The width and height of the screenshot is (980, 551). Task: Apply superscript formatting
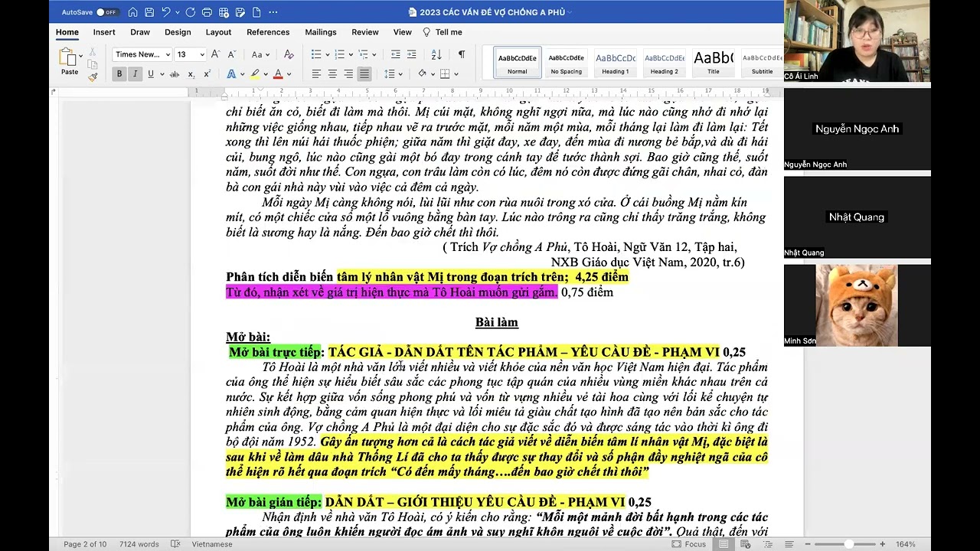click(x=207, y=74)
